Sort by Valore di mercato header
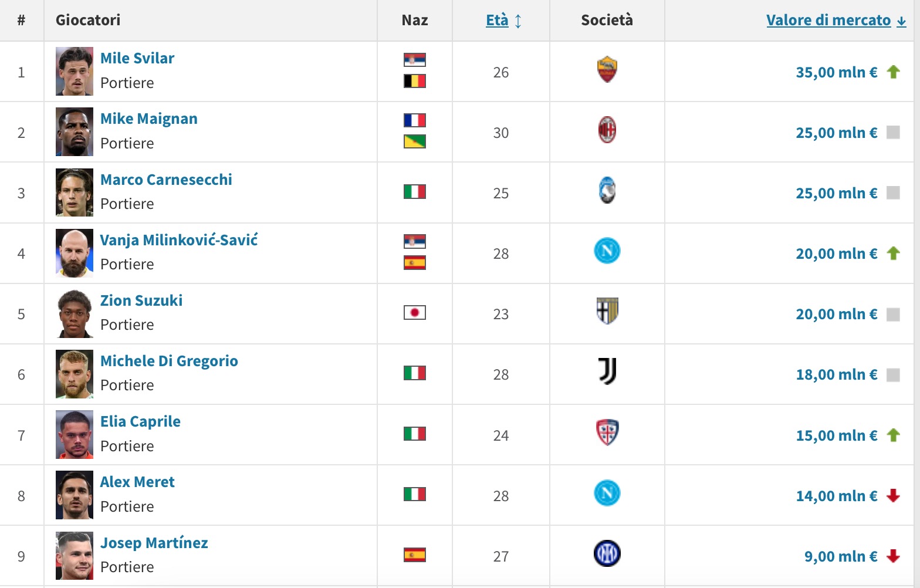The width and height of the screenshot is (920, 588). pos(828,20)
